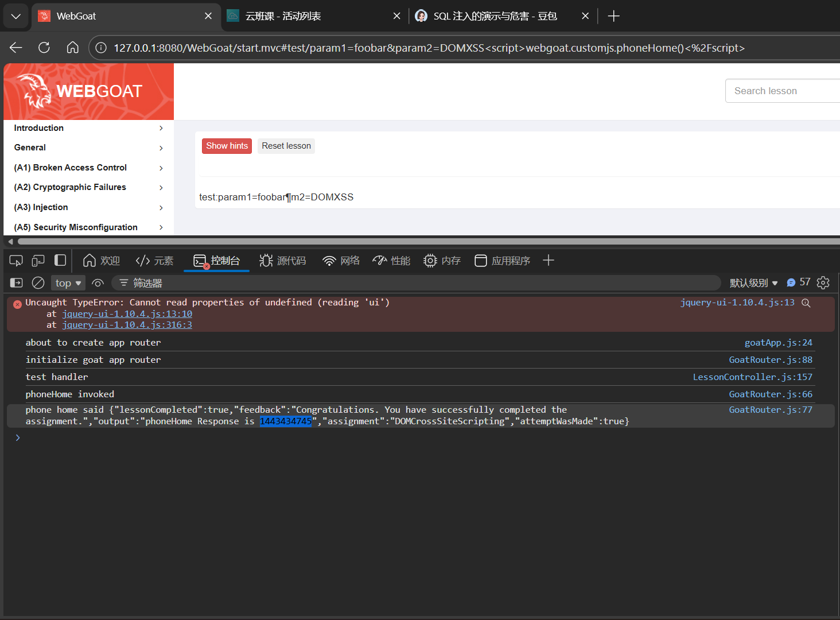Open the 内存 DevTools tab
Image resolution: width=840 pixels, height=620 pixels.
(442, 261)
